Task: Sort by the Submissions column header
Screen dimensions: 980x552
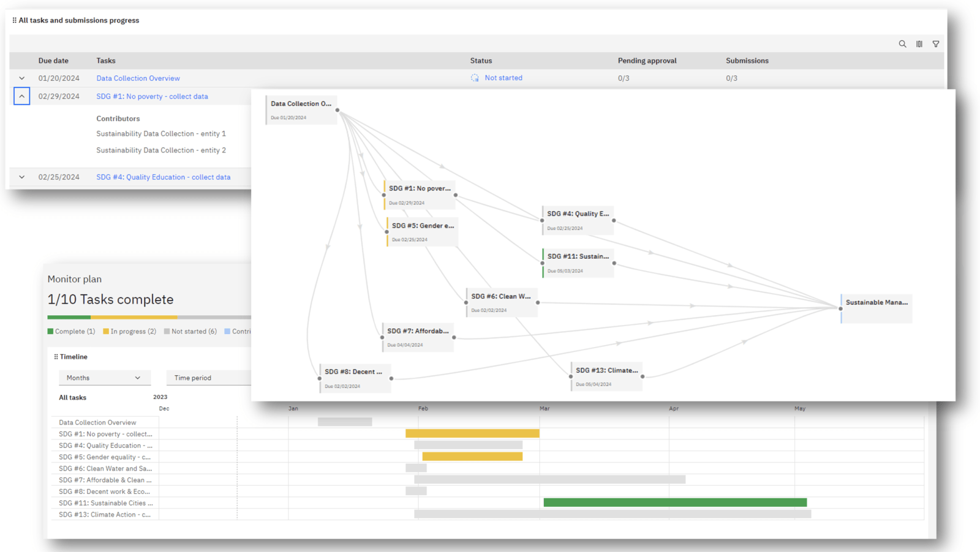Action: pyautogui.click(x=747, y=61)
